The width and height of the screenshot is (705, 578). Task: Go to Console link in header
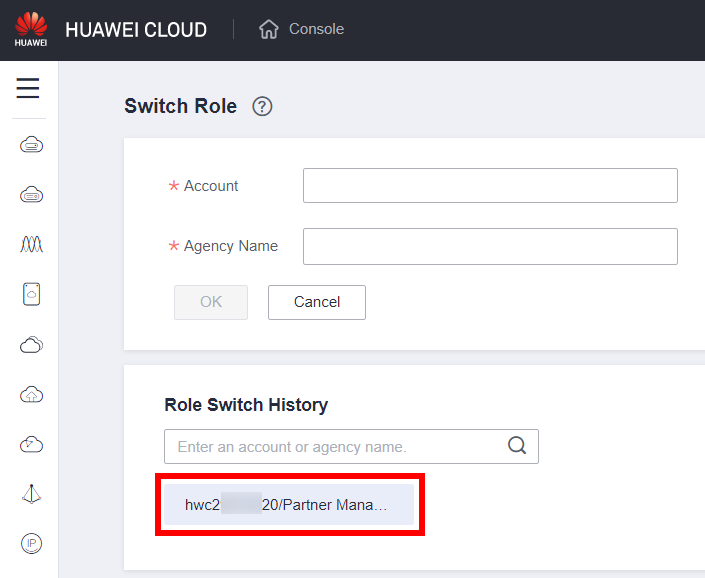click(316, 29)
